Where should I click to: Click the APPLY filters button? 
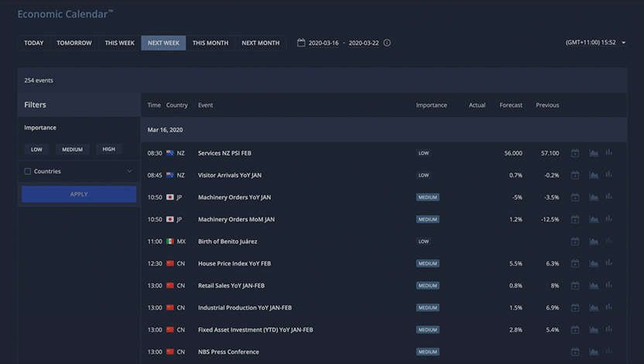[x=79, y=194]
